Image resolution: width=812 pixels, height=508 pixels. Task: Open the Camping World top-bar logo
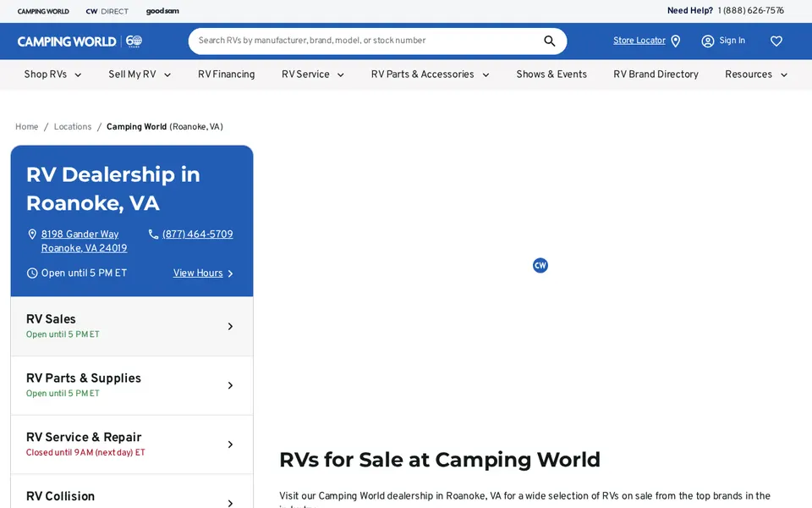point(43,11)
